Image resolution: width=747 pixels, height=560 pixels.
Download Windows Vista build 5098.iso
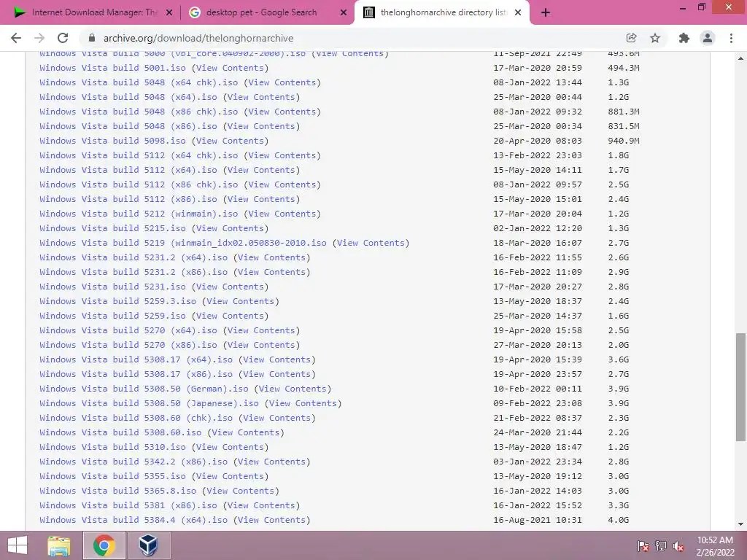pyautogui.click(x=112, y=141)
